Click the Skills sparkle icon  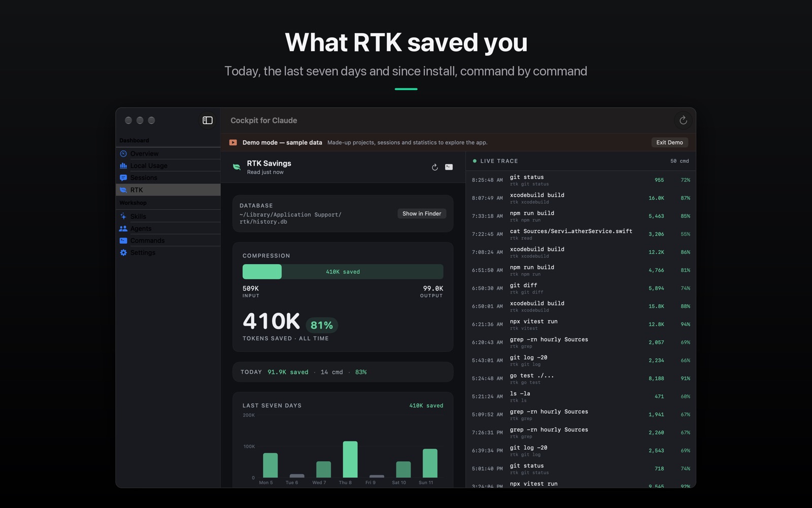[123, 216]
